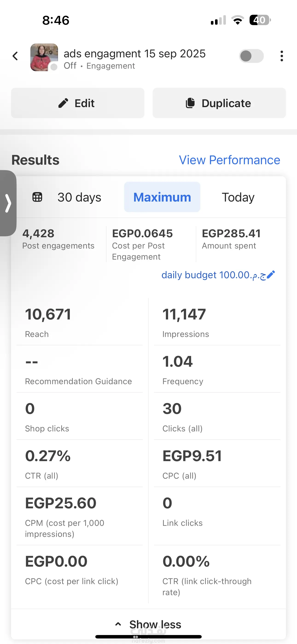Open the three-dot more options menu
This screenshot has width=297, height=644.
pos(282,56)
